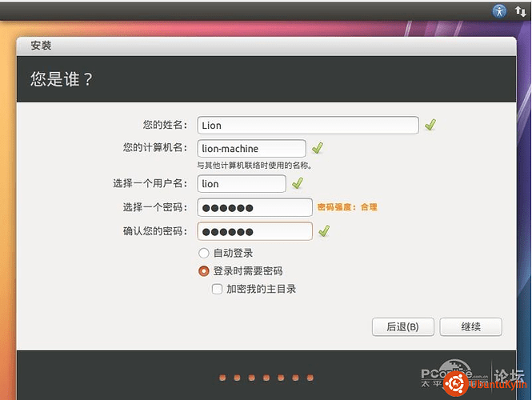
Task: Click the 选择一个用户名 label
Action: point(150,183)
